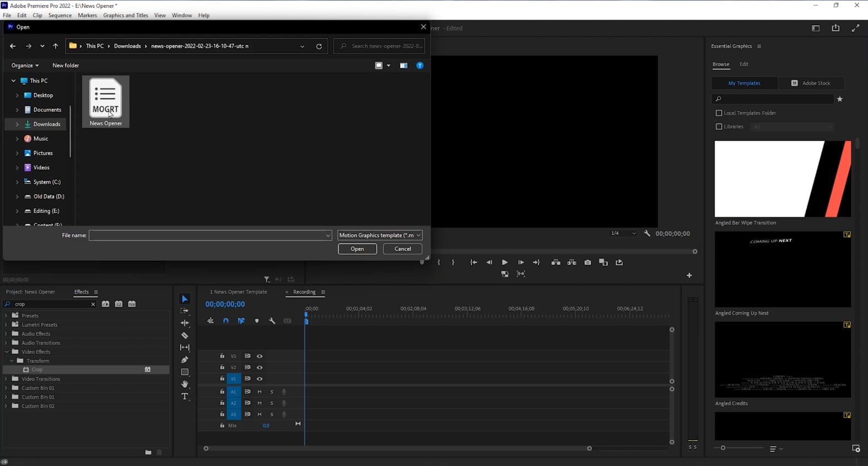The image size is (868, 466).
Task: Click the Export Frame camera icon
Action: coord(588,262)
